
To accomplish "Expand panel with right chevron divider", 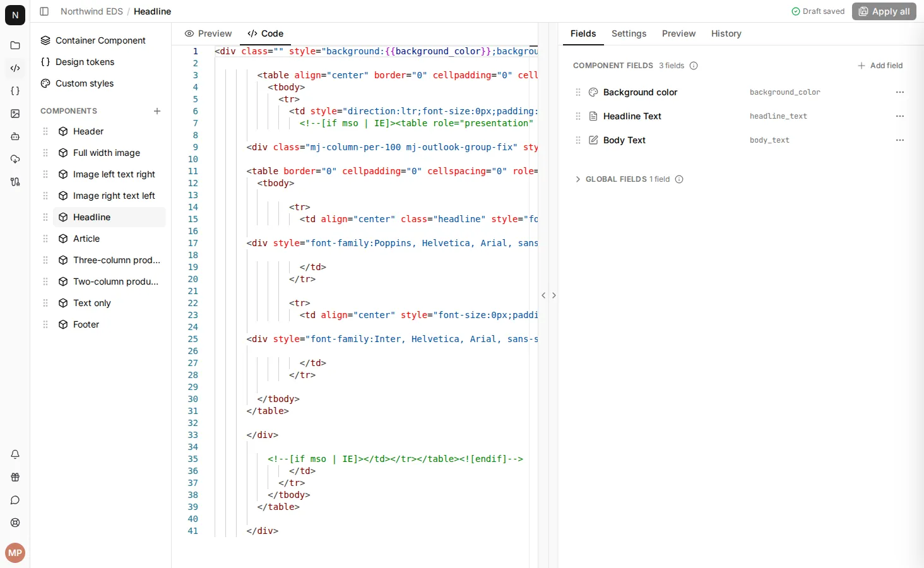I will 554,295.
